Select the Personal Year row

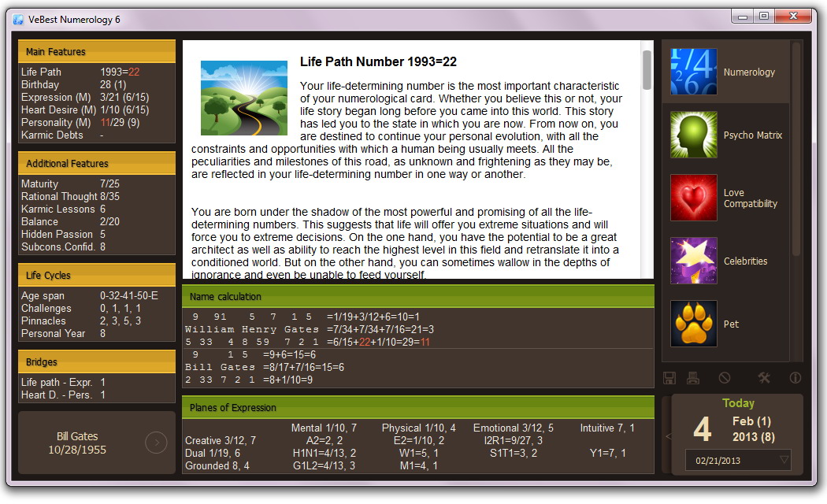(x=97, y=333)
